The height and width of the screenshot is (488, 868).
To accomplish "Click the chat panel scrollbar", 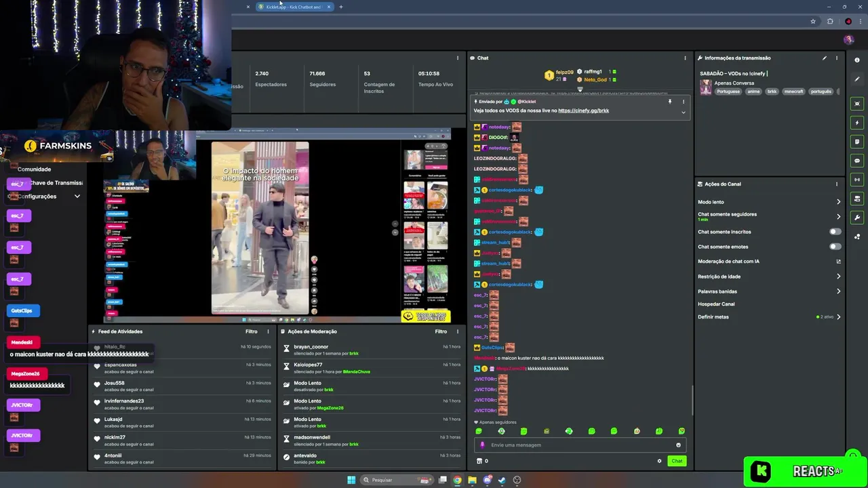I will click(x=692, y=400).
